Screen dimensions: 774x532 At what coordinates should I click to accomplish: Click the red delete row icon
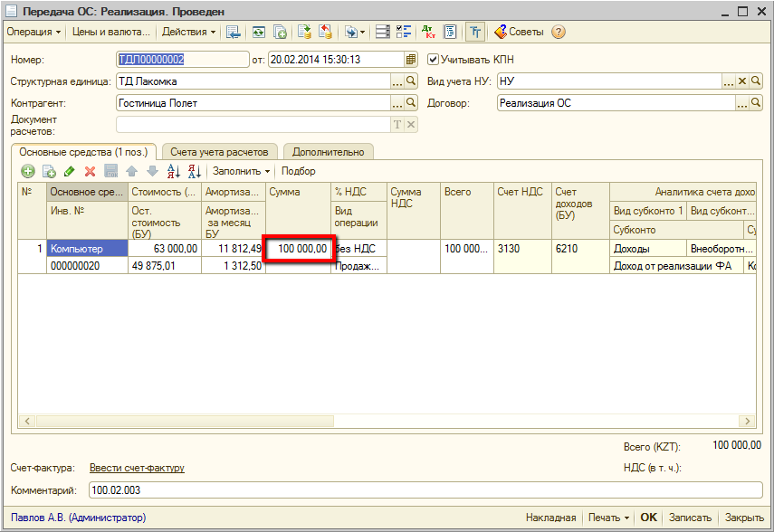click(90, 171)
